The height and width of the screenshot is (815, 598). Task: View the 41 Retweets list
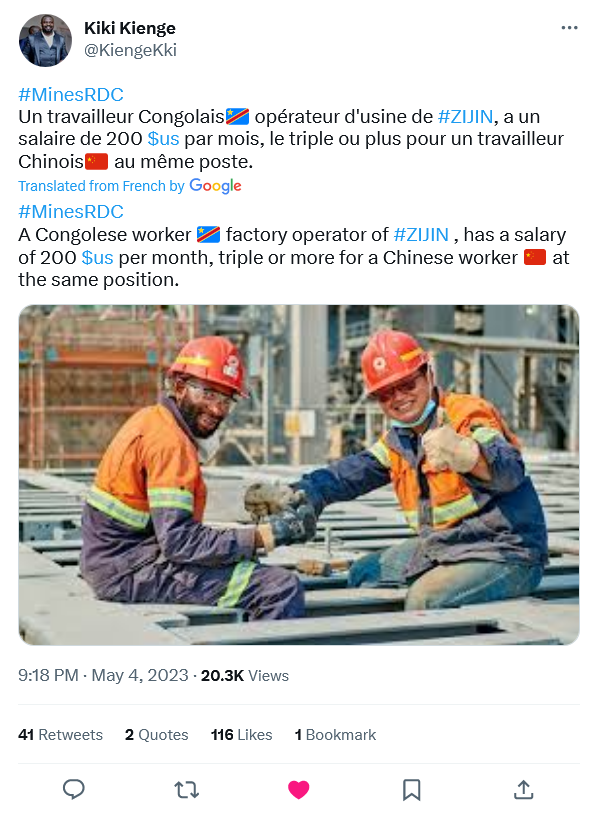pyautogui.click(x=60, y=734)
